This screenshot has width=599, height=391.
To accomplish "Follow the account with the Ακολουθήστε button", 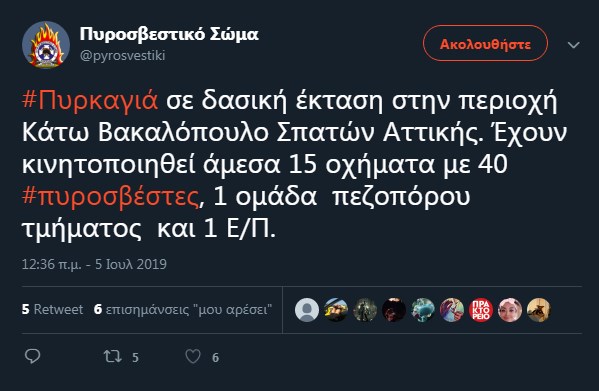I will click(485, 43).
